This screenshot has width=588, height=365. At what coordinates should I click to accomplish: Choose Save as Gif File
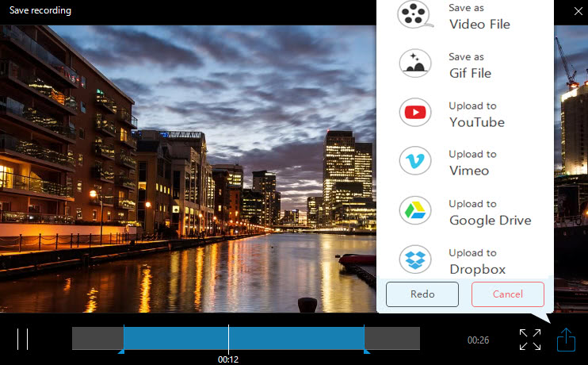[465, 64]
